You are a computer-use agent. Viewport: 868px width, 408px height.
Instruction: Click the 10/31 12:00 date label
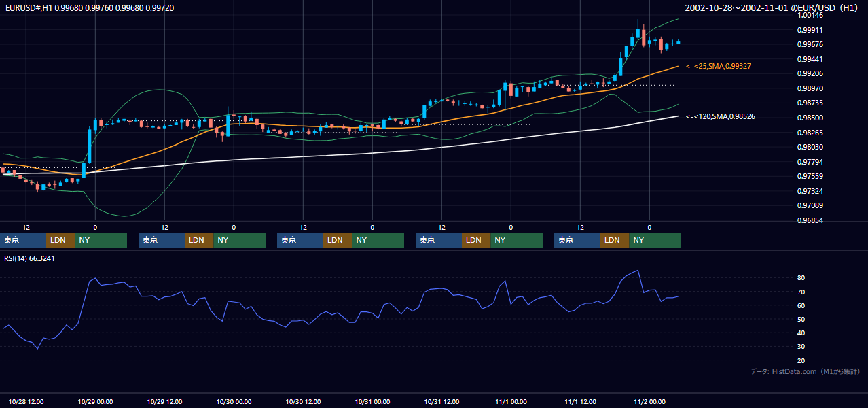[442, 401]
